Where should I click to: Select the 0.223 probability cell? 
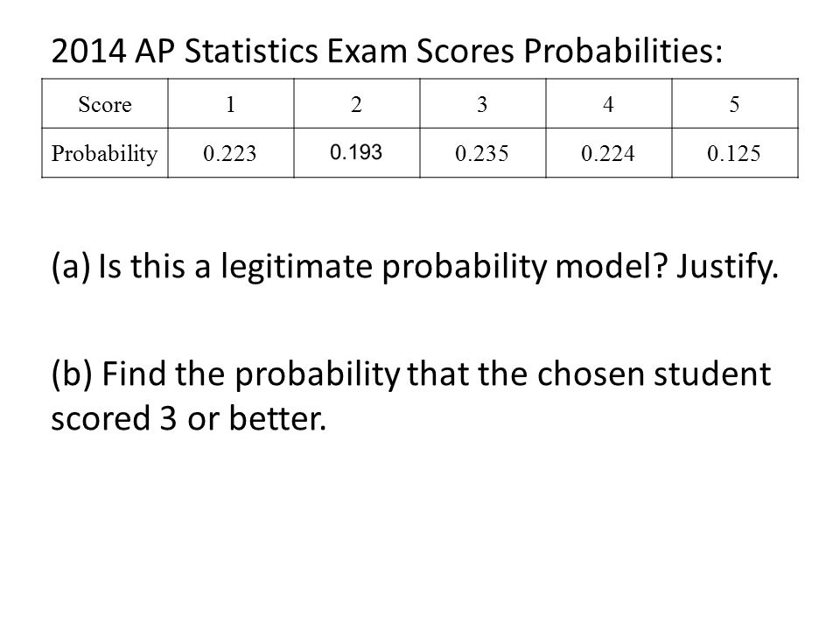point(231,152)
